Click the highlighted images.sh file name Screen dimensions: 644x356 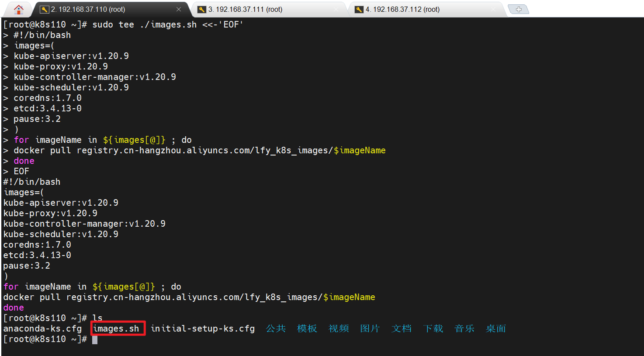coord(116,328)
